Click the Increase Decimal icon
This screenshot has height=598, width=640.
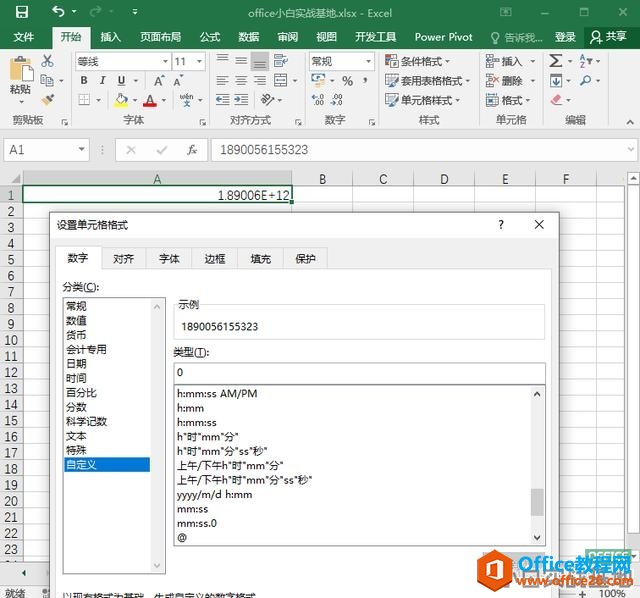[x=318, y=100]
